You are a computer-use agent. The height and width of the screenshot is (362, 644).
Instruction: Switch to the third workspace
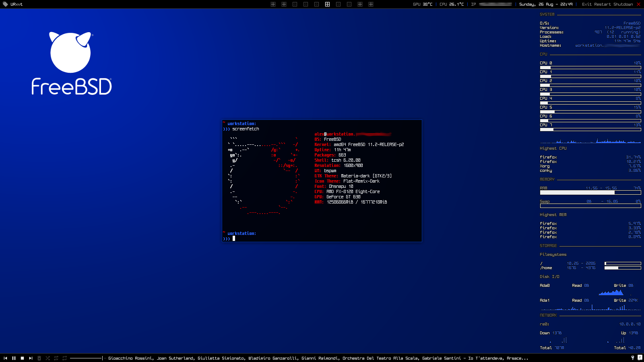(295, 4)
